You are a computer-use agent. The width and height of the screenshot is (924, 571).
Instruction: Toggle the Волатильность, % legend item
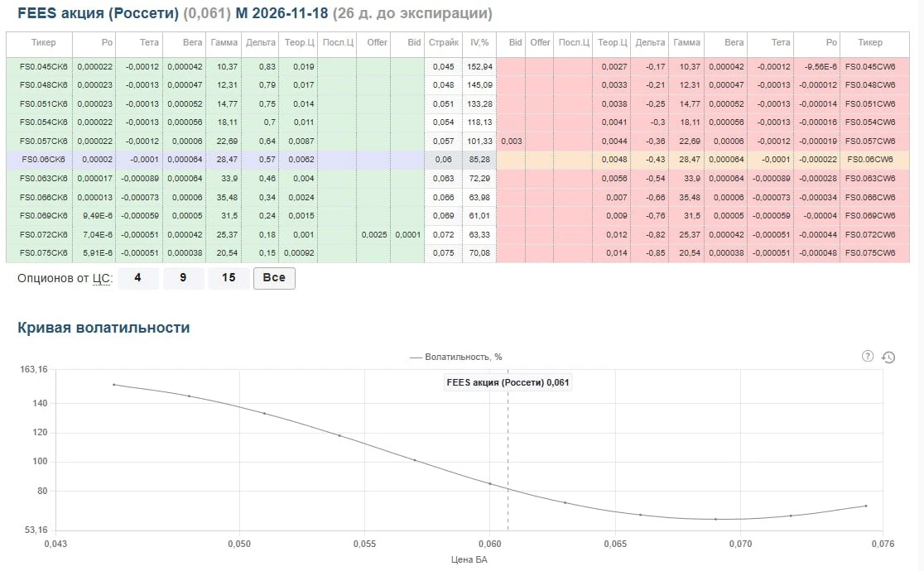[x=456, y=357]
